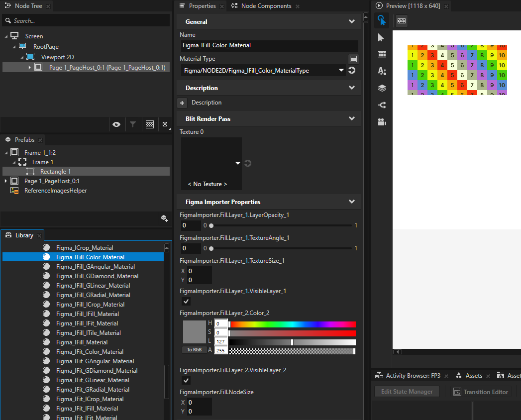
Task: Click the filter funnel icon above Prefabs
Action: pos(133,124)
